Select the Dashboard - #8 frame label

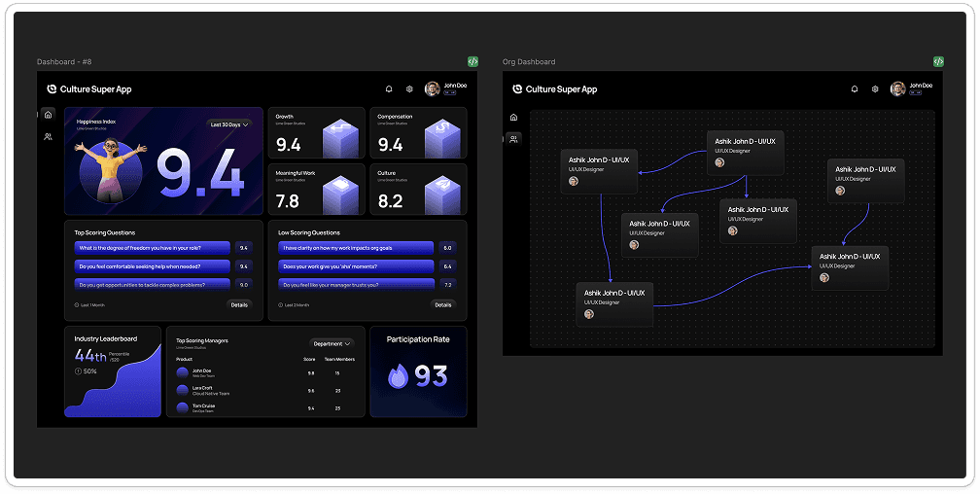[x=64, y=62]
